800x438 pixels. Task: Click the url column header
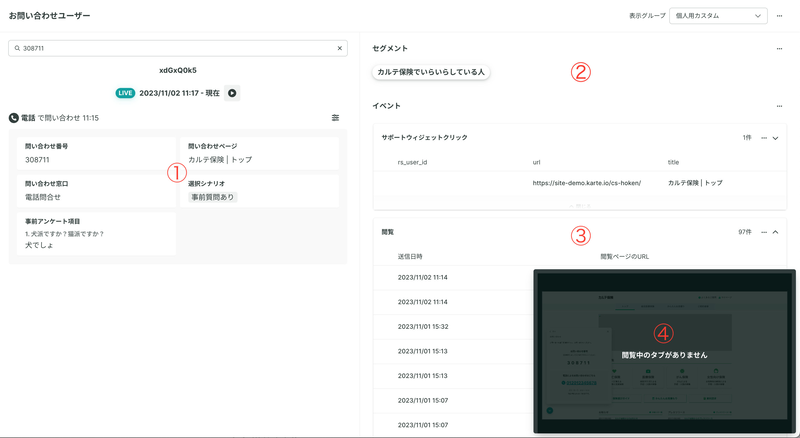tap(536, 162)
